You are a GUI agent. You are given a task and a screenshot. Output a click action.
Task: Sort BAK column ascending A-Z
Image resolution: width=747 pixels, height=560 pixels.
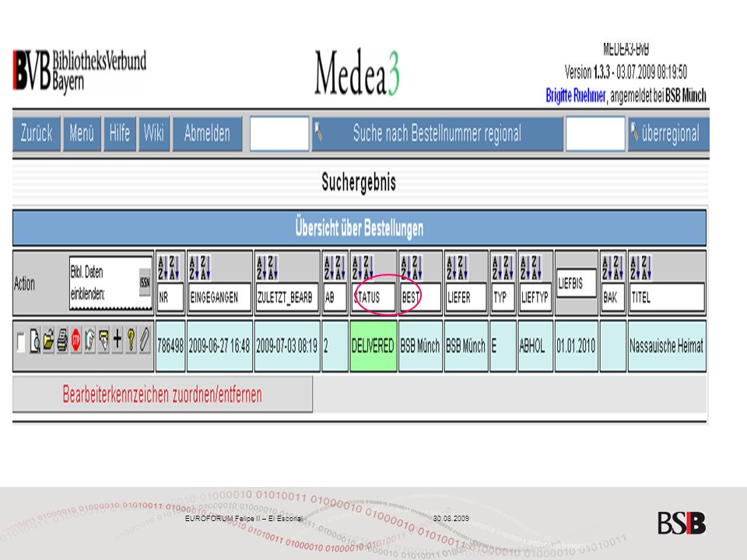click(x=606, y=268)
